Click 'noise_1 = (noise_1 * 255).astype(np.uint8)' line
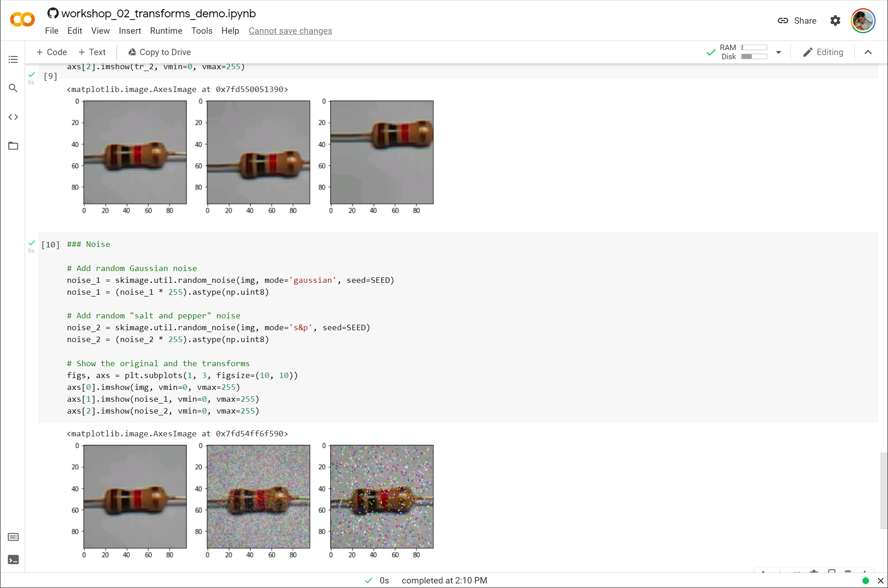This screenshot has height=588, width=888. pyautogui.click(x=168, y=292)
